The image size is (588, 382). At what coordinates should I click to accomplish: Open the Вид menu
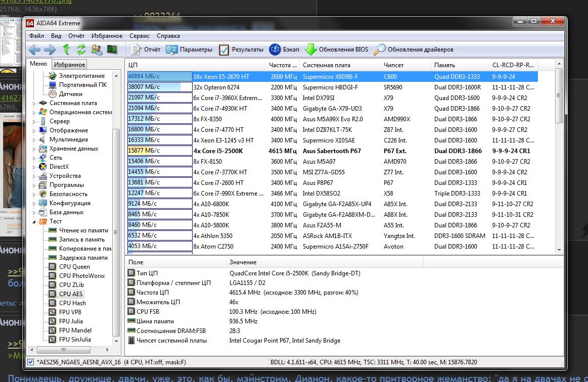(x=56, y=36)
